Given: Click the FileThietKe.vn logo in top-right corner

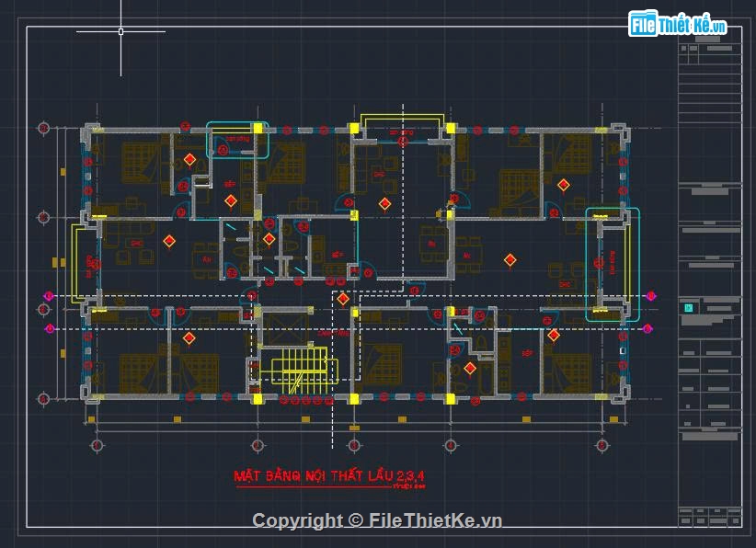Looking at the screenshot, I should (677, 25).
